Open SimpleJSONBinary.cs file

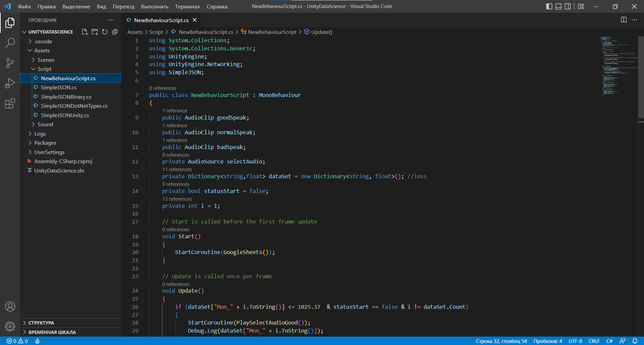point(70,97)
